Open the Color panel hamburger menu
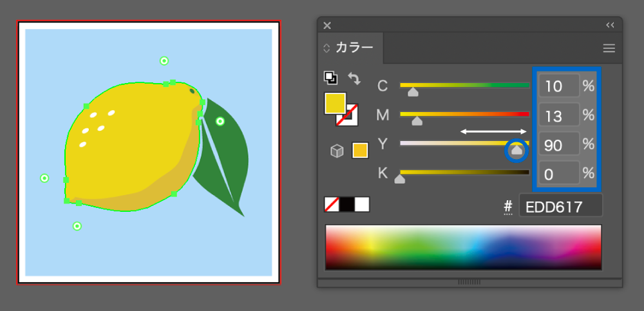This screenshot has width=644, height=311. [x=609, y=48]
